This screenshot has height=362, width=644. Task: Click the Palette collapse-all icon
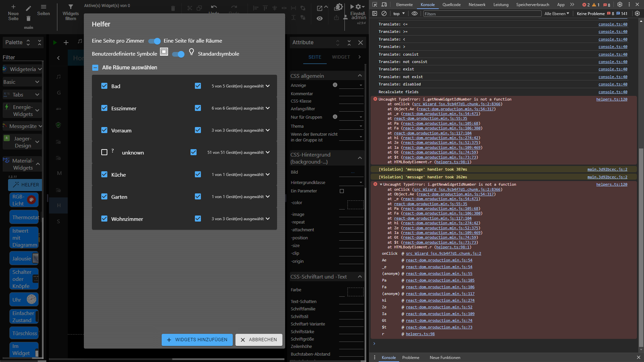[40, 43]
